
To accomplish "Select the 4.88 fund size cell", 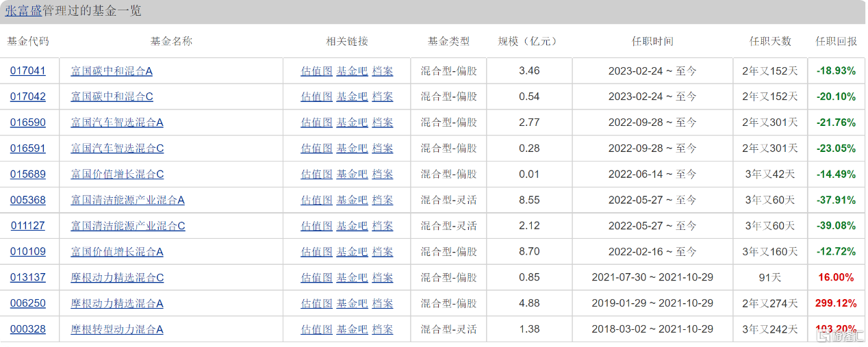I will (x=529, y=304).
